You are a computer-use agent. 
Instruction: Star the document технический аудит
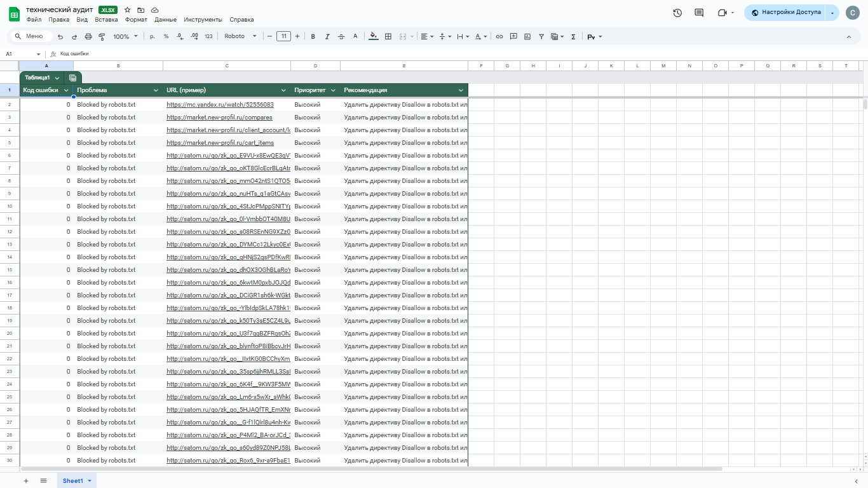(x=128, y=10)
